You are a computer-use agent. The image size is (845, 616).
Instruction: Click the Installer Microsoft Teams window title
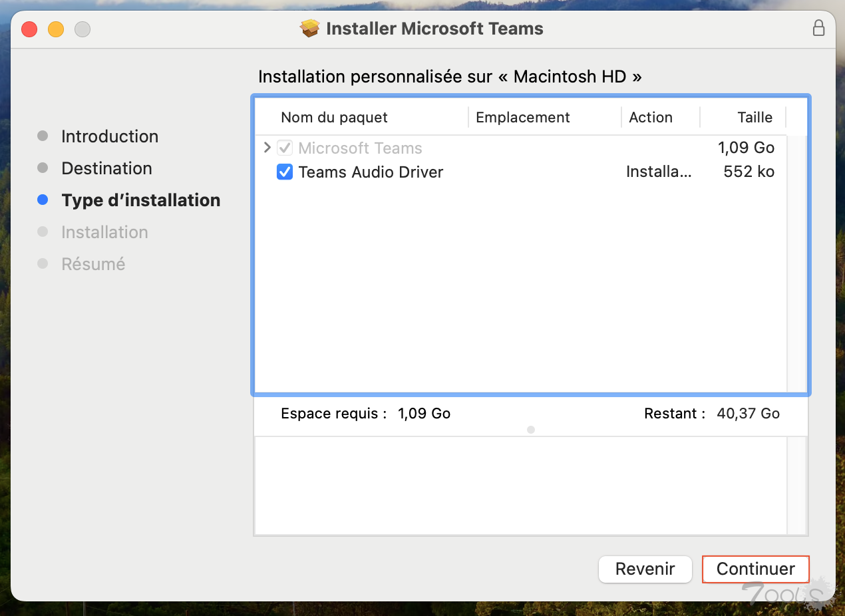434,29
